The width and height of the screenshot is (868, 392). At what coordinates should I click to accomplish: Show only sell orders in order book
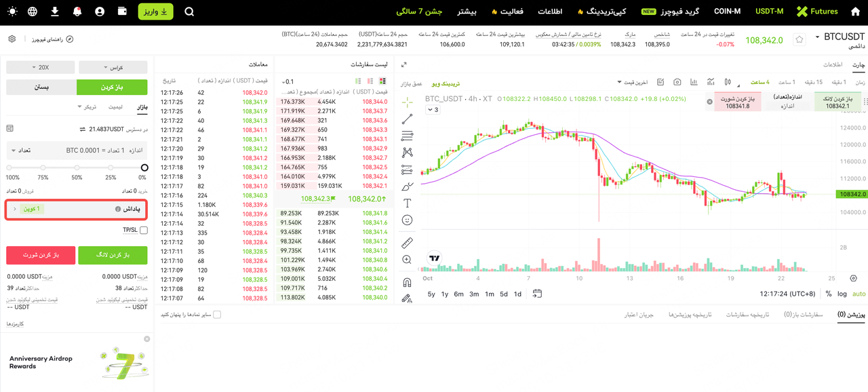coord(370,81)
